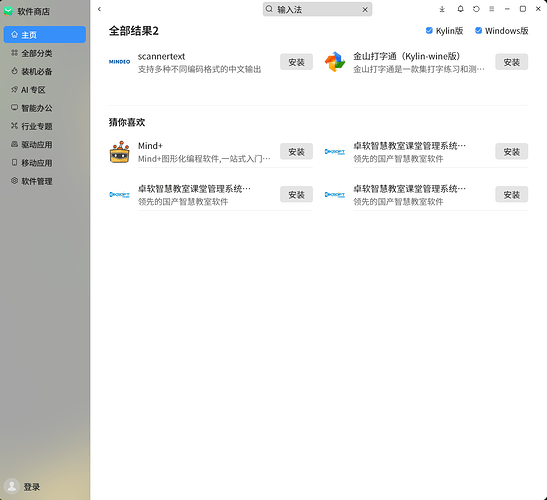Screen dimensions: 547x500
Task: Open 移动应用 in the sidebar
Action: [45, 163]
